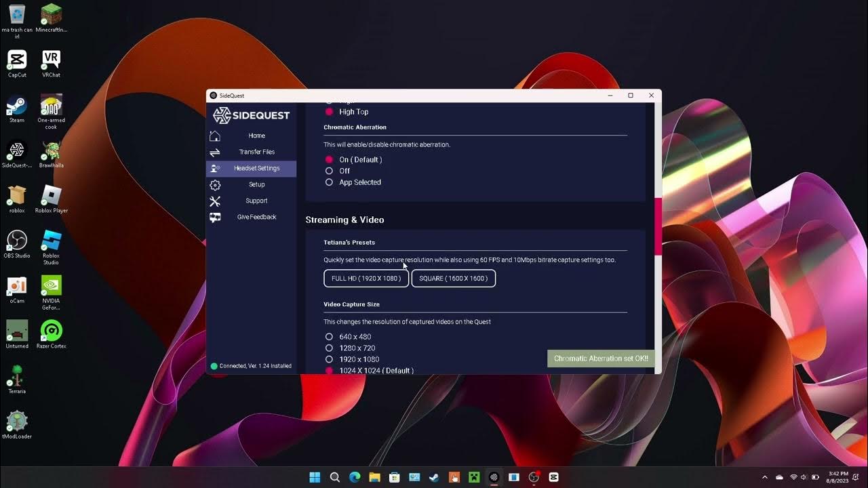
Task: Open the volume tray icon
Action: tap(804, 477)
